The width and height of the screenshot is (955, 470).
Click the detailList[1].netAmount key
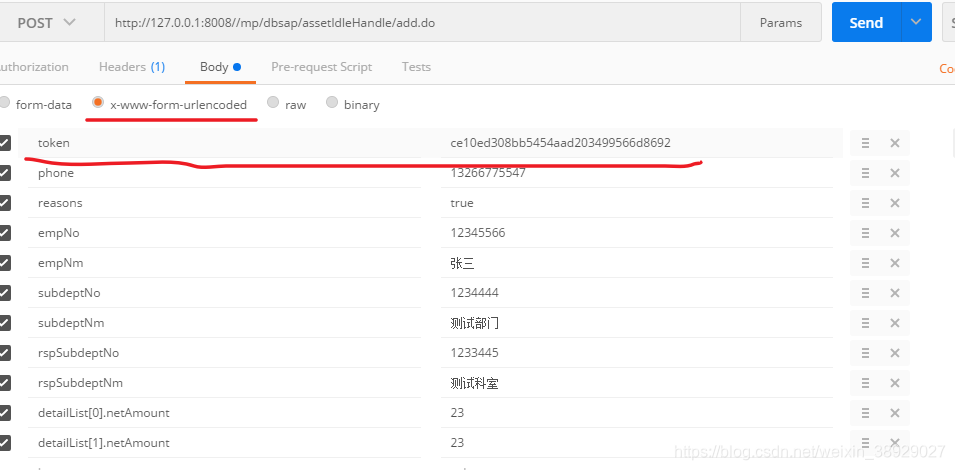tap(104, 443)
